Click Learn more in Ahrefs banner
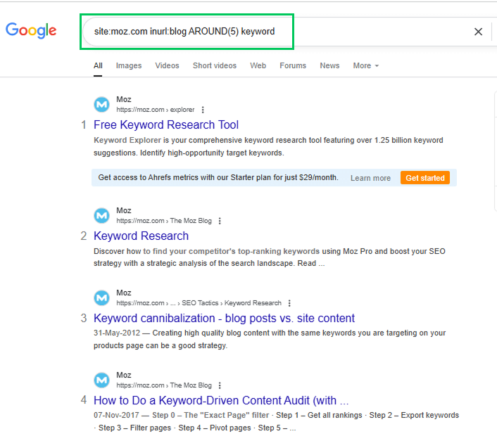Image resolution: width=497 pixels, height=448 pixels. 370,178
